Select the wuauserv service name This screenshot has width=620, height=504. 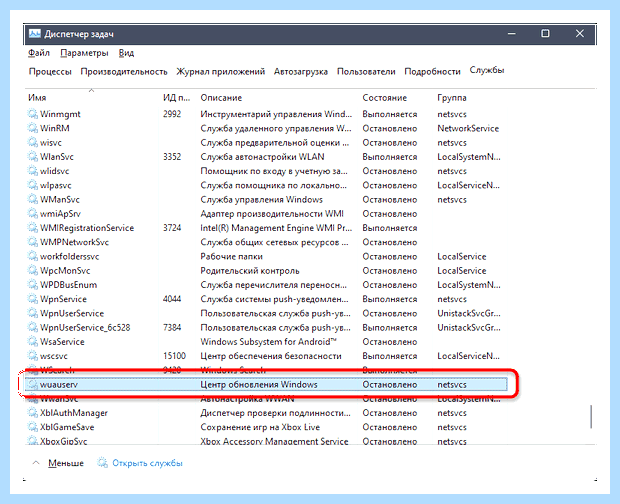click(x=59, y=385)
